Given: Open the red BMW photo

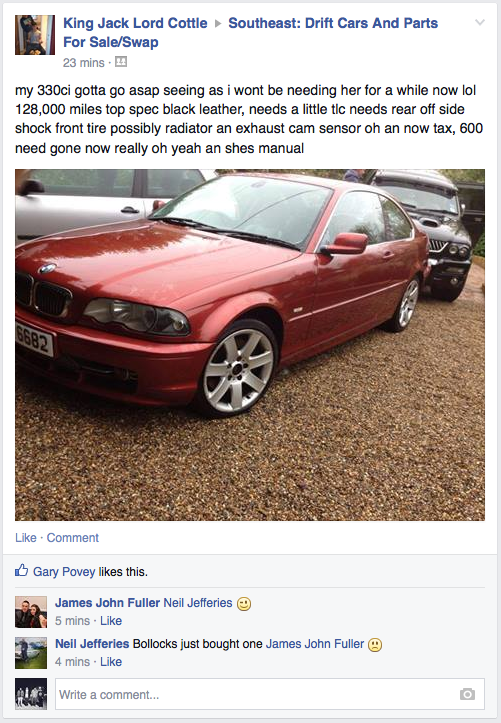Looking at the screenshot, I should coord(250,345).
